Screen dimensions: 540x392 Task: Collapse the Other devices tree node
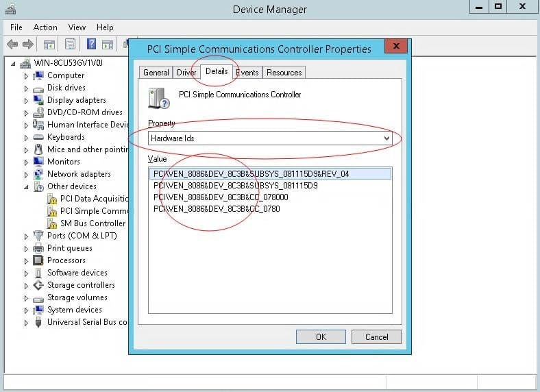tap(26, 186)
